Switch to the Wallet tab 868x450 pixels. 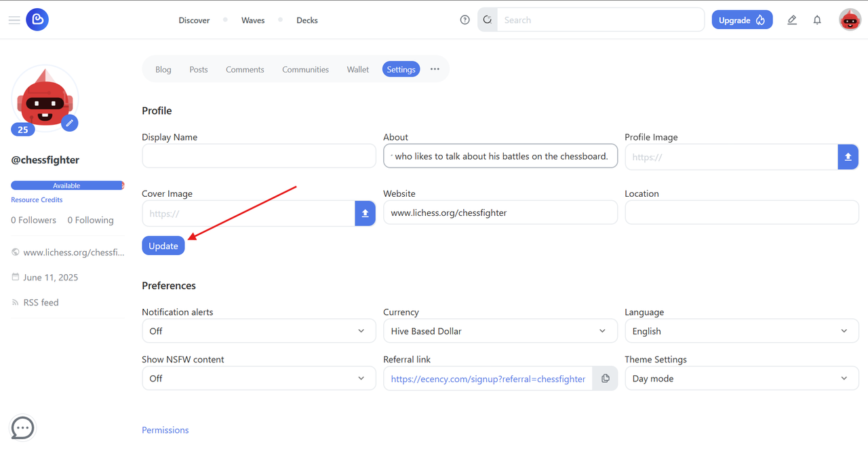click(x=358, y=69)
